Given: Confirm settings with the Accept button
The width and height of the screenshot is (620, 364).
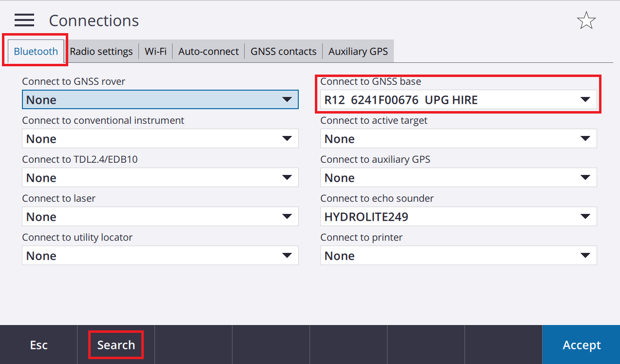Looking at the screenshot, I should point(581,345).
